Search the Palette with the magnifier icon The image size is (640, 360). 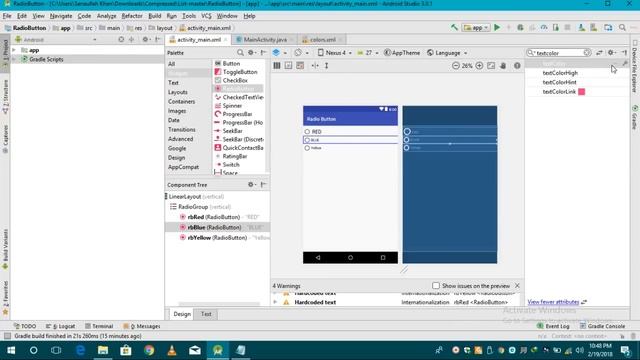click(240, 53)
